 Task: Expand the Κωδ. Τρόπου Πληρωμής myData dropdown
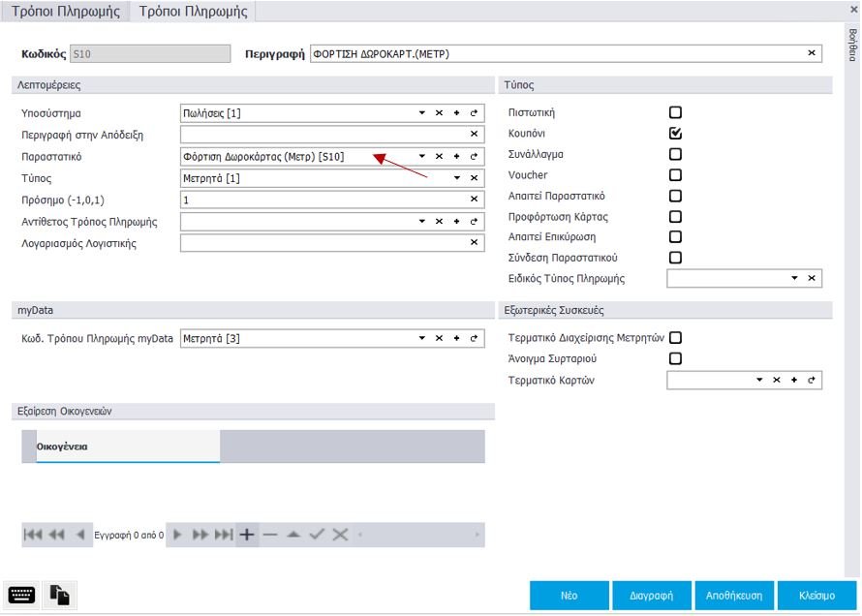point(421,338)
